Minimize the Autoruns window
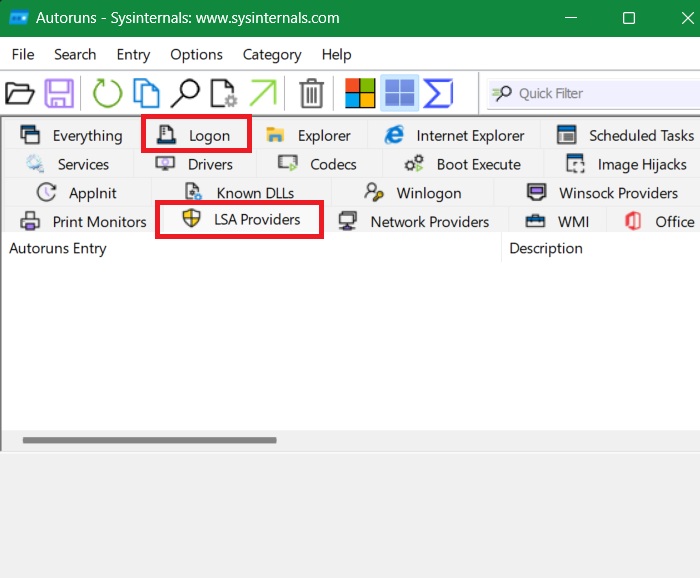This screenshot has height=578, width=700. pos(571,18)
